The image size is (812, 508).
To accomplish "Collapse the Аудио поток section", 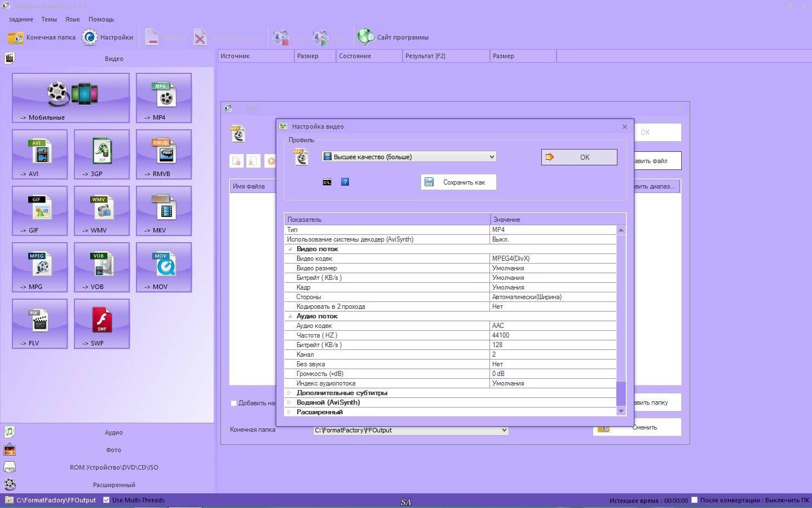I will point(290,316).
